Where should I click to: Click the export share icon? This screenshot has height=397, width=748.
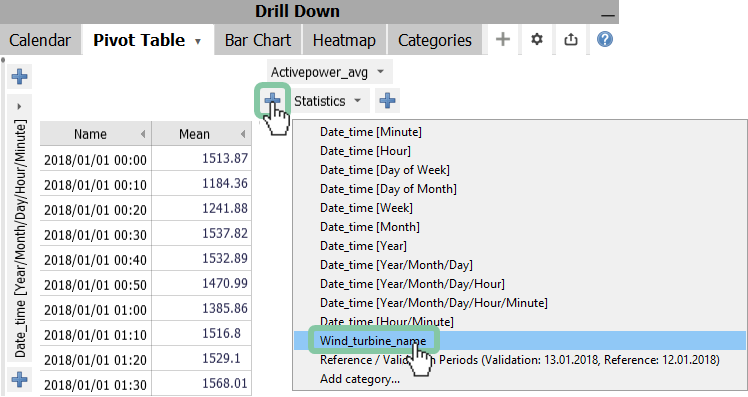point(571,40)
